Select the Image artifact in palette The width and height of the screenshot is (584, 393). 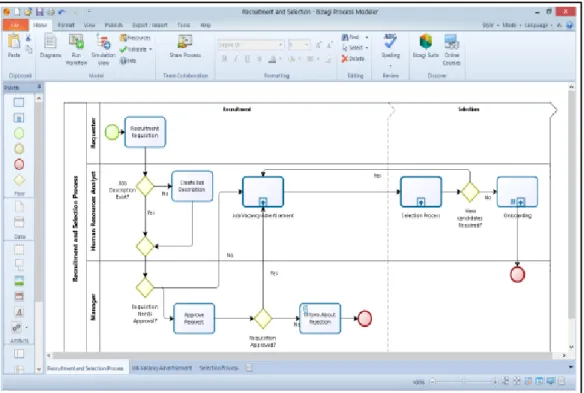tap(19, 281)
